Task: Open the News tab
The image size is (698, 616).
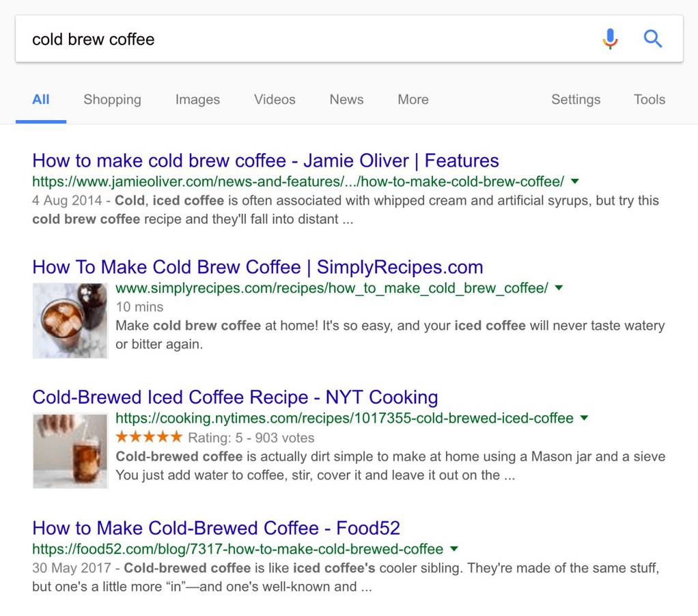Action: coord(346,99)
